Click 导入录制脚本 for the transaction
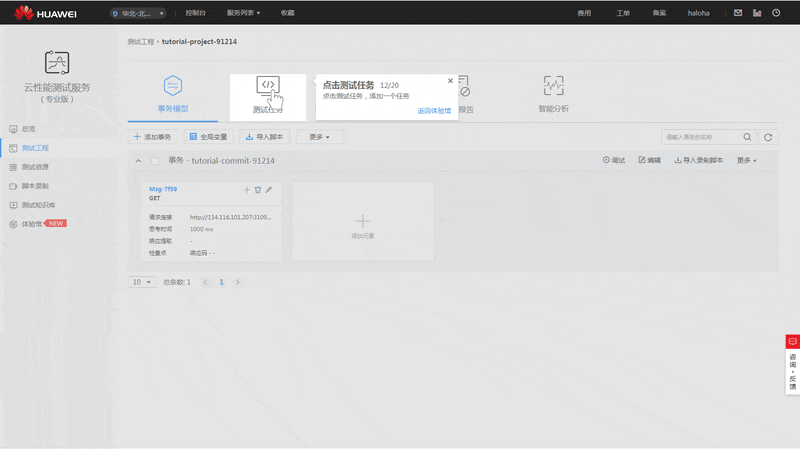 (698, 160)
